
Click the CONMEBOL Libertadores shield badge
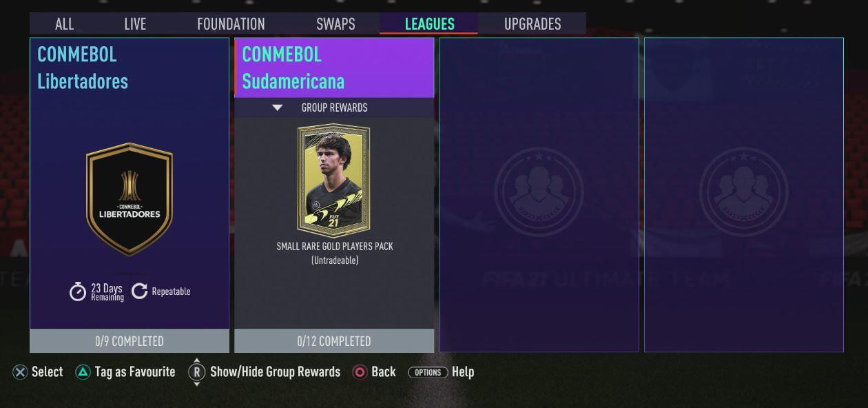tap(130, 199)
